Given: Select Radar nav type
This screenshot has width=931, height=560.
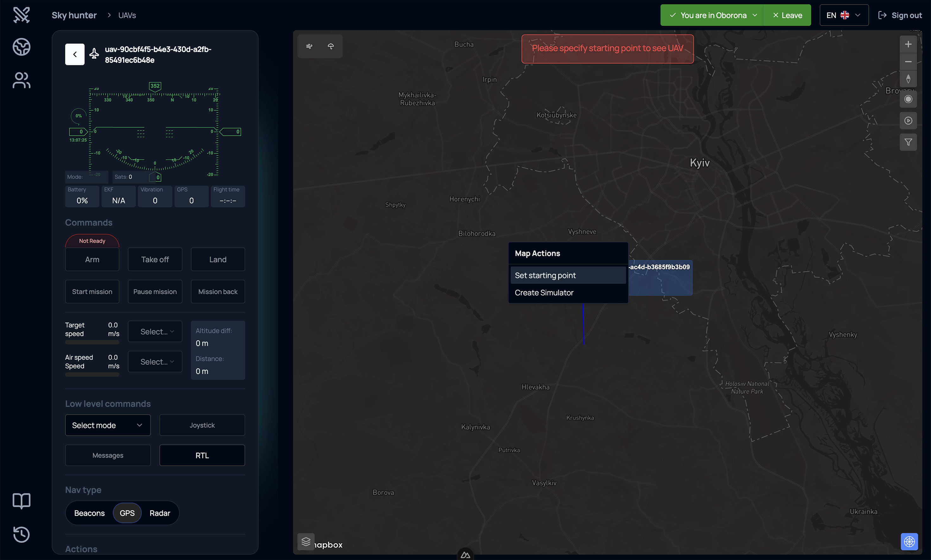Looking at the screenshot, I should click(x=160, y=513).
